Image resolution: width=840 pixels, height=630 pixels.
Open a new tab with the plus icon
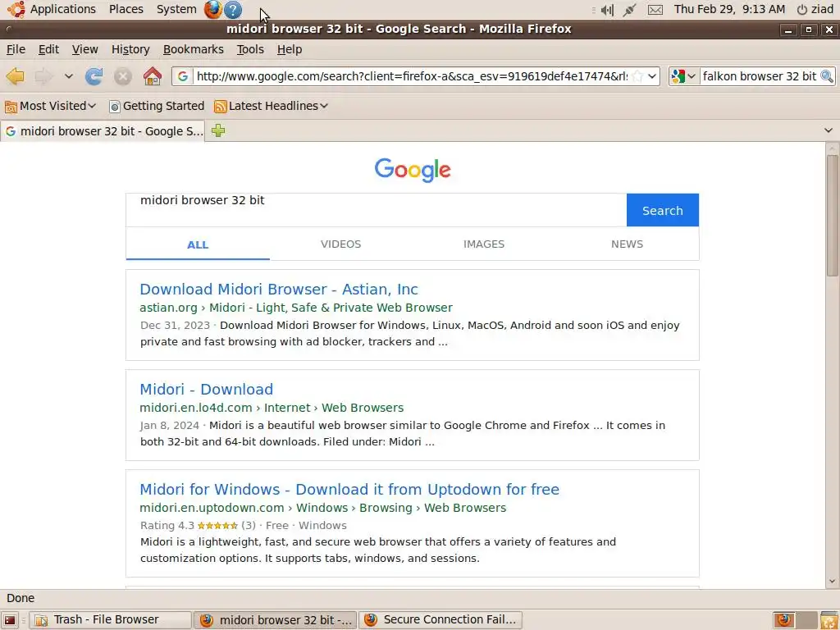(x=218, y=130)
